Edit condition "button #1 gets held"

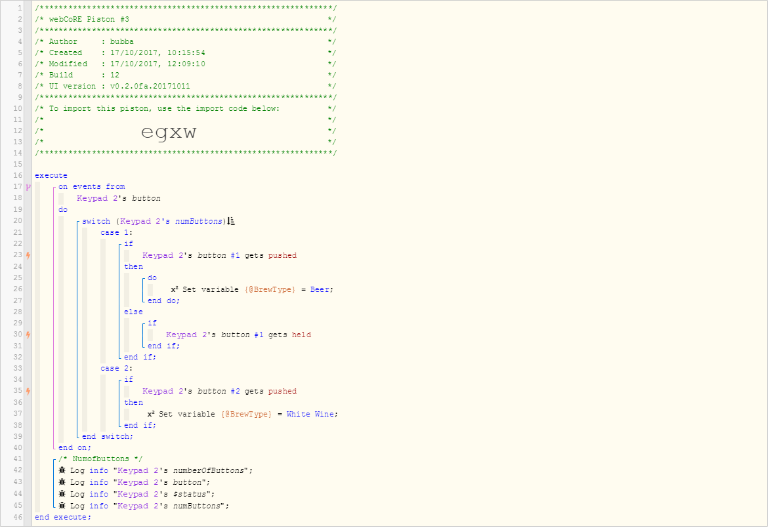pyautogui.click(x=239, y=335)
